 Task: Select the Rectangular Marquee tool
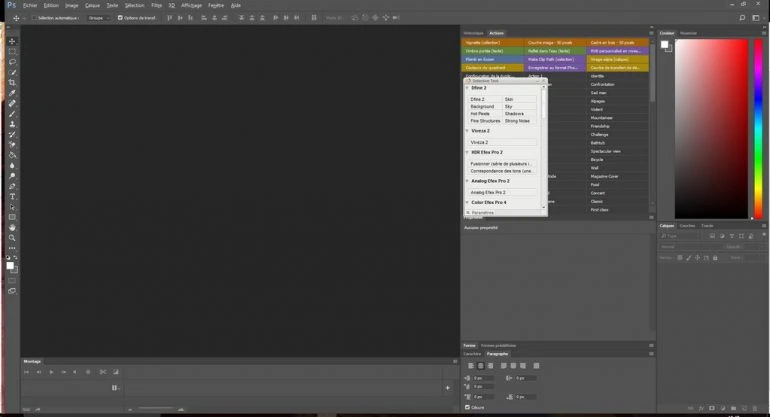pos(12,50)
